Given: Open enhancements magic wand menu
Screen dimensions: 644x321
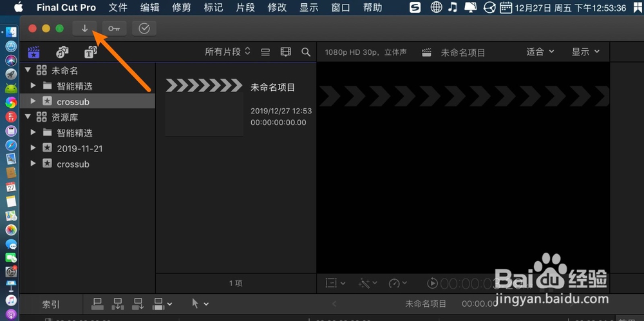Looking at the screenshot, I should pos(367,283).
